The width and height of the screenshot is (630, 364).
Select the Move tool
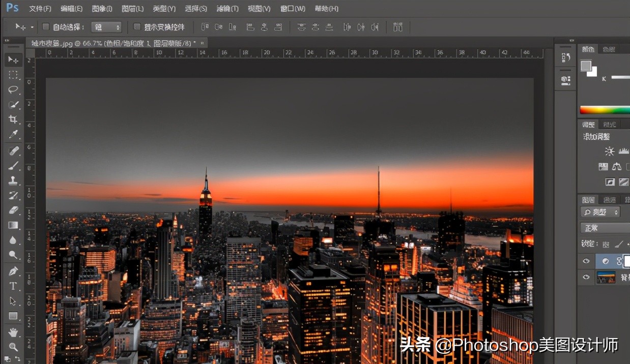coord(13,60)
